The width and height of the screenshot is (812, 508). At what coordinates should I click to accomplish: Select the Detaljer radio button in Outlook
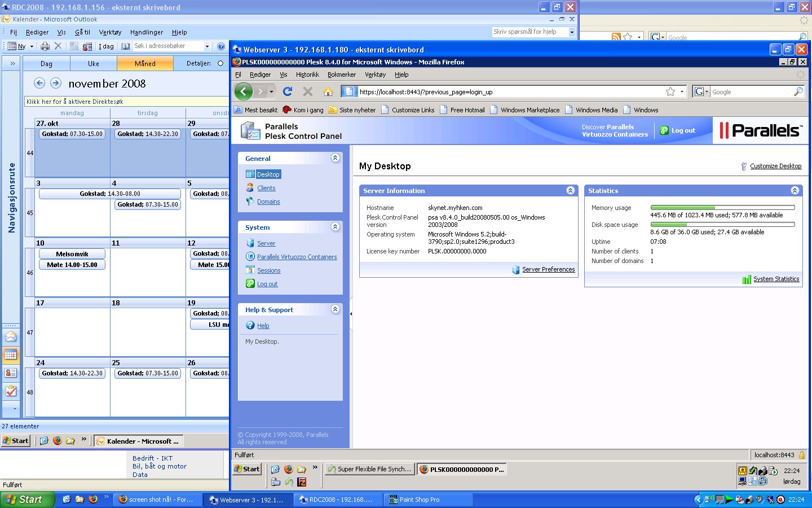220,63
